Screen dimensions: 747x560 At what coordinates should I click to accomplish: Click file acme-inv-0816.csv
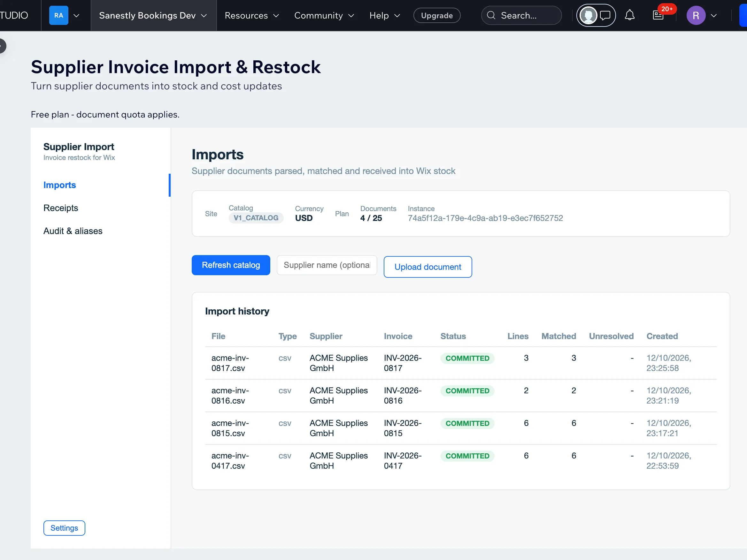pos(230,395)
